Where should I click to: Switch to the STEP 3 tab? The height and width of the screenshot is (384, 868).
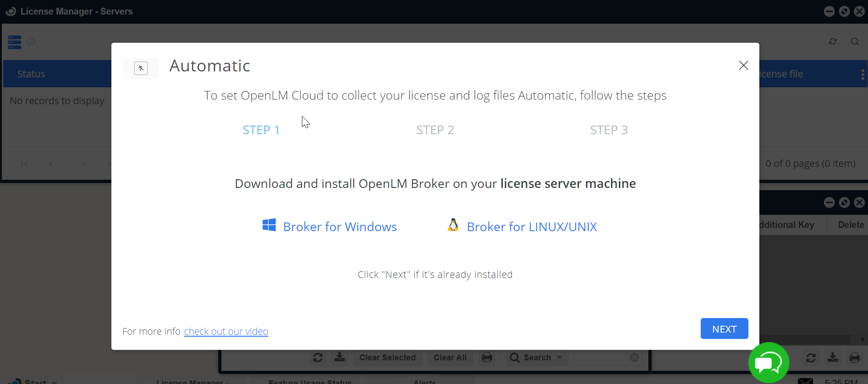coord(609,130)
